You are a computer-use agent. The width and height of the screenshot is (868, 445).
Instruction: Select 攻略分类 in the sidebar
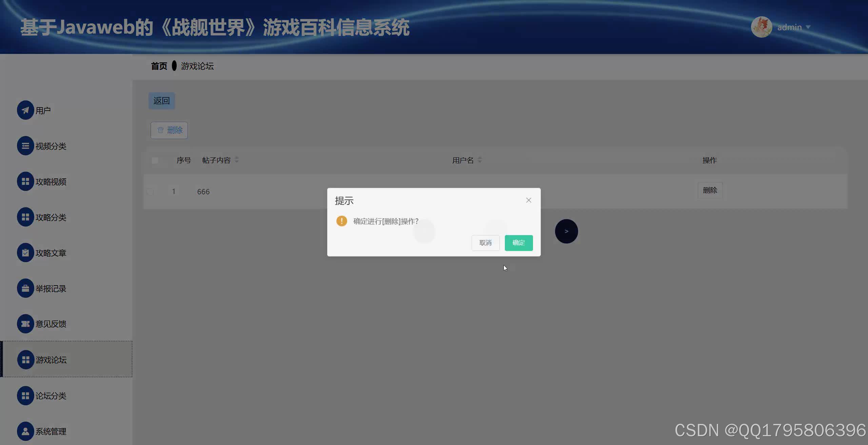pyautogui.click(x=25, y=217)
